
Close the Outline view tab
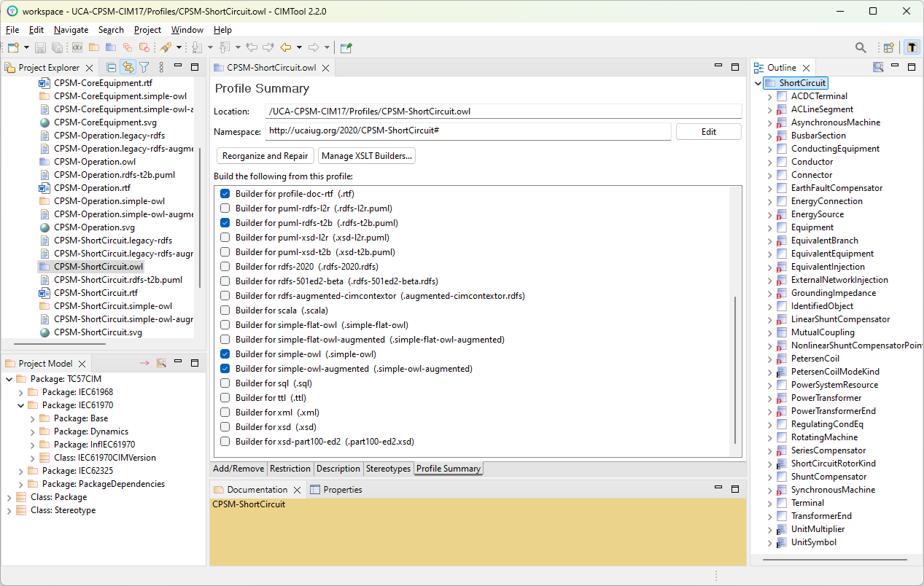click(x=804, y=68)
